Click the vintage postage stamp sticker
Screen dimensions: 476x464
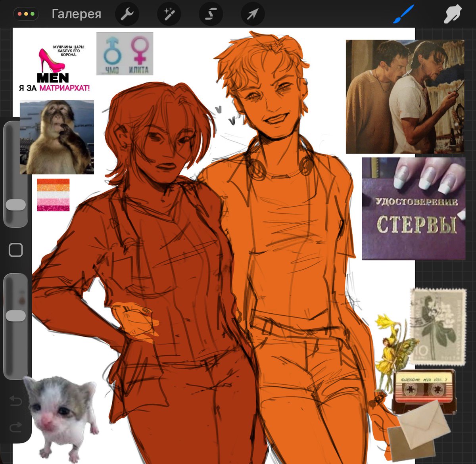(439, 326)
